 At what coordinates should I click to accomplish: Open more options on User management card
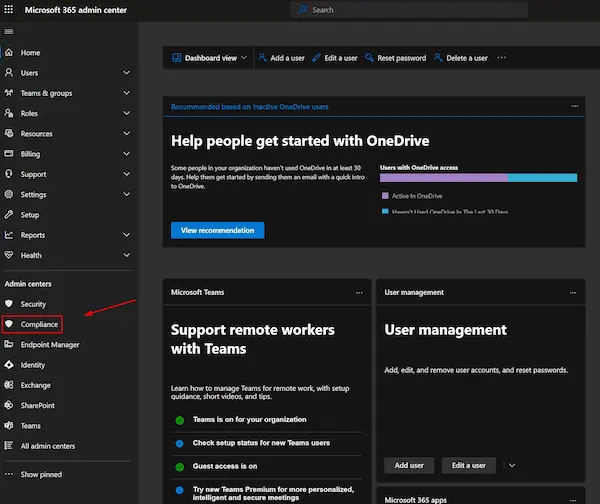(x=573, y=292)
